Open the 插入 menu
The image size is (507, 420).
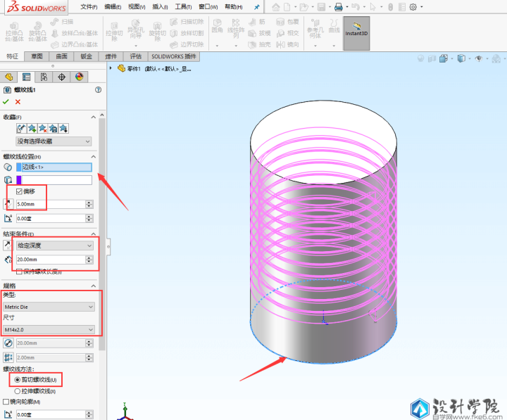pos(159,7)
